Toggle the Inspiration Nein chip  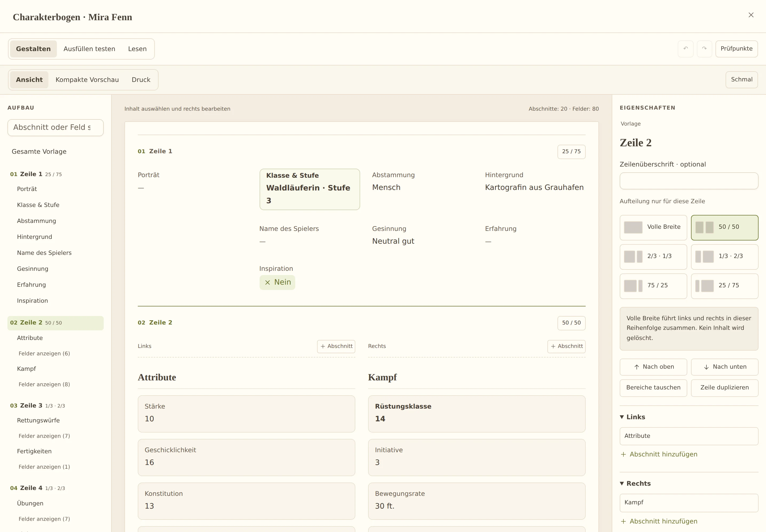click(x=277, y=282)
